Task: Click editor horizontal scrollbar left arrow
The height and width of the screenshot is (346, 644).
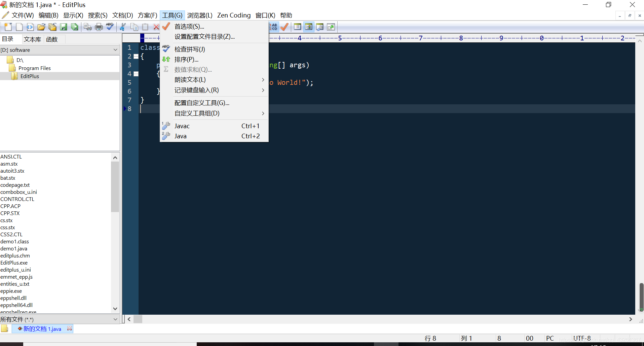Action: (129, 319)
